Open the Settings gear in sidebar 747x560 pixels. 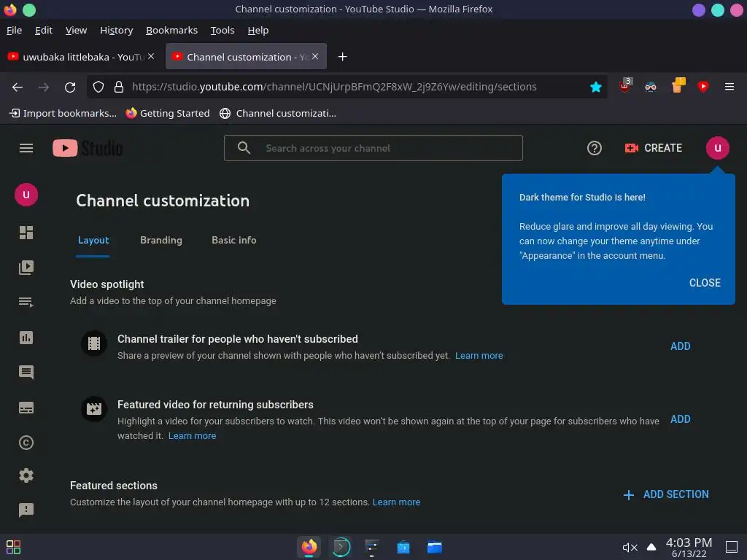click(x=26, y=475)
